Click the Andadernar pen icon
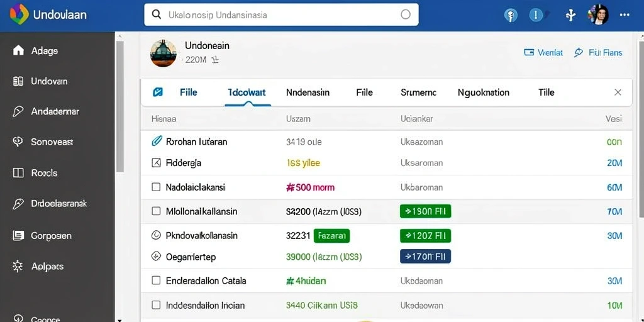The height and width of the screenshot is (322, 644). point(18,111)
